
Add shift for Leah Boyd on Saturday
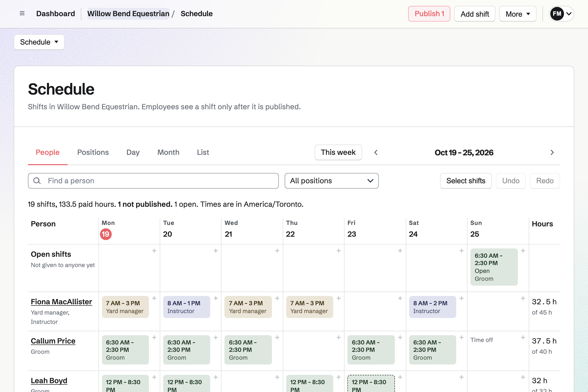tap(462, 377)
